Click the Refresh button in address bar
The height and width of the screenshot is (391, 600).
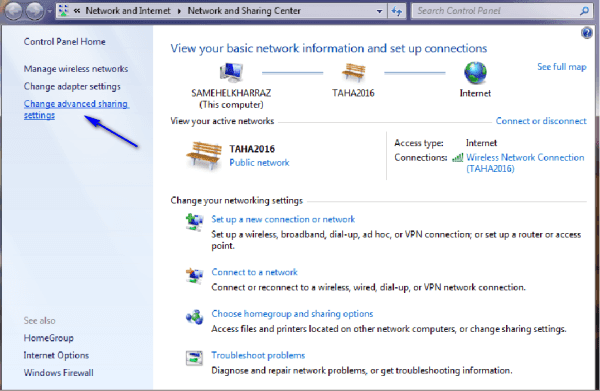click(x=396, y=11)
